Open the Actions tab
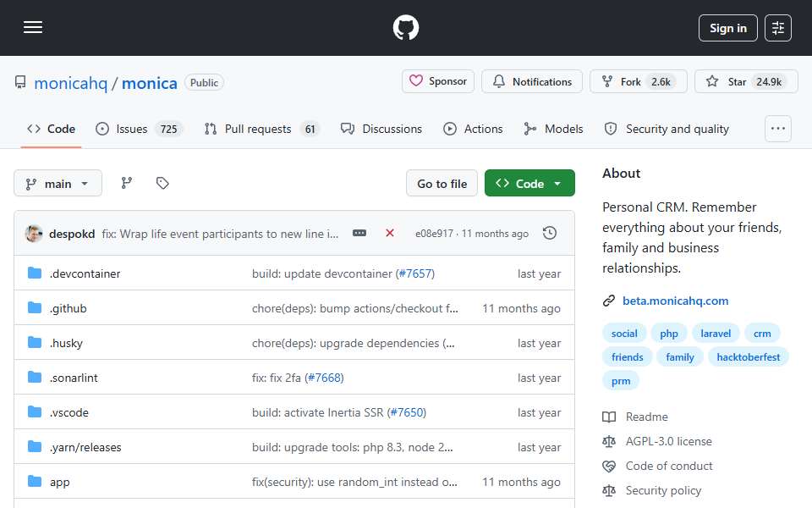 pyautogui.click(x=473, y=129)
